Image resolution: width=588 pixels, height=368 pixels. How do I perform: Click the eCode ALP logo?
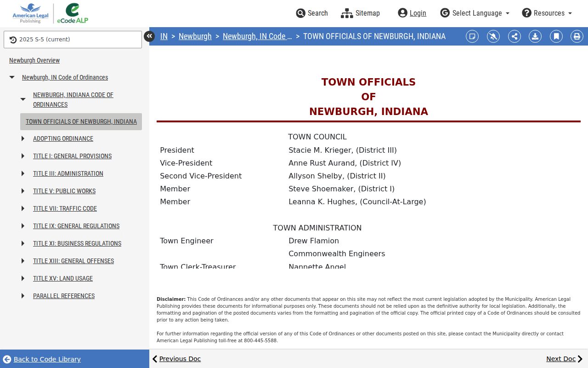(73, 13)
